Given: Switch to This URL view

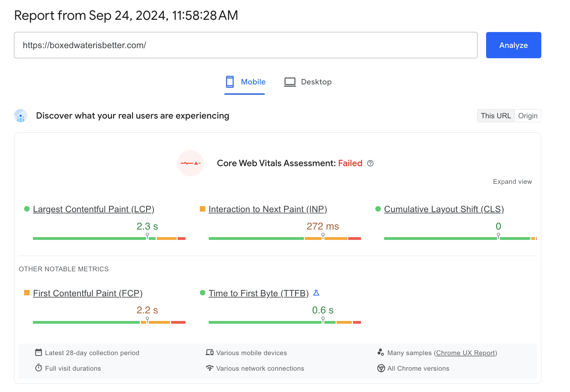Looking at the screenshot, I should tap(496, 116).
